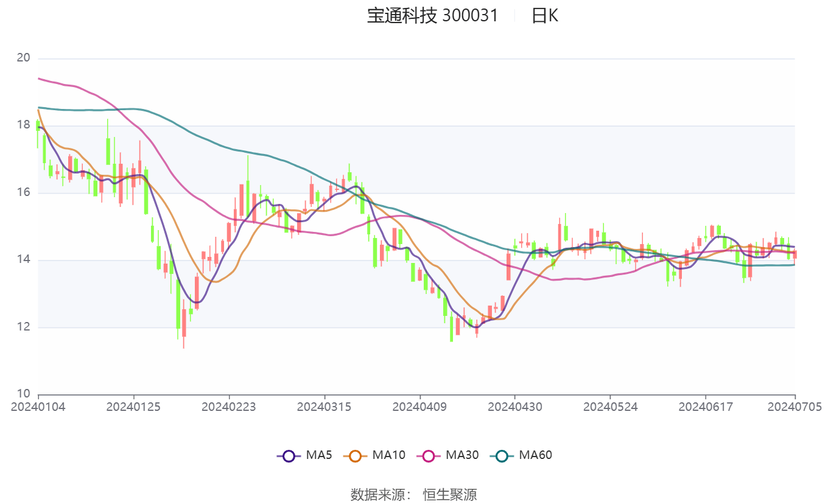828x504 pixels.
Task: Toggle the MA60 legend series
Action: click(521, 455)
